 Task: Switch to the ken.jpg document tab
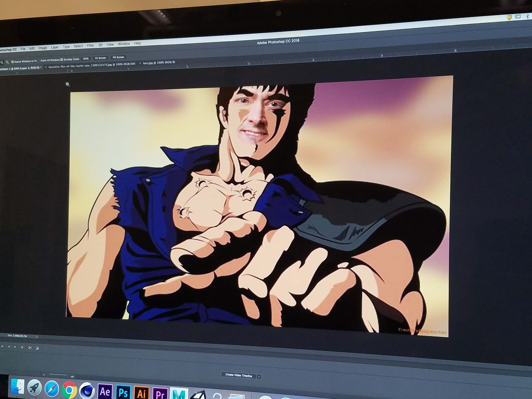click(x=159, y=62)
